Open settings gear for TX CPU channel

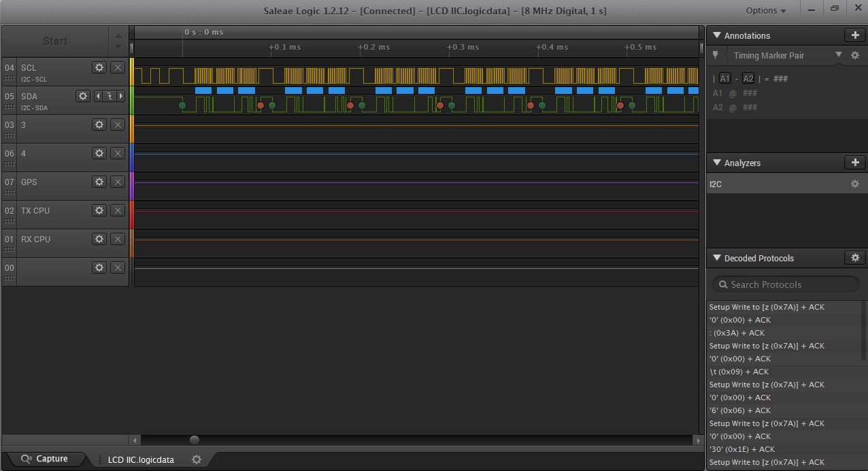point(99,210)
